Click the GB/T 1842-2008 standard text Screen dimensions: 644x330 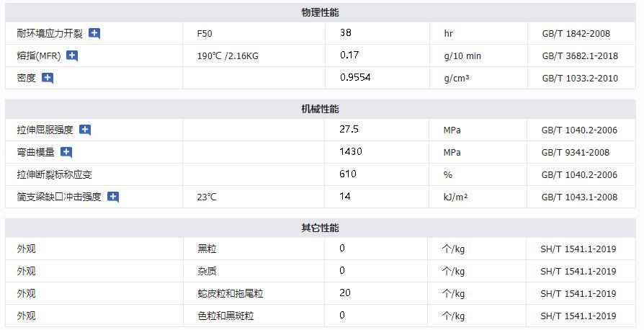[x=576, y=33]
